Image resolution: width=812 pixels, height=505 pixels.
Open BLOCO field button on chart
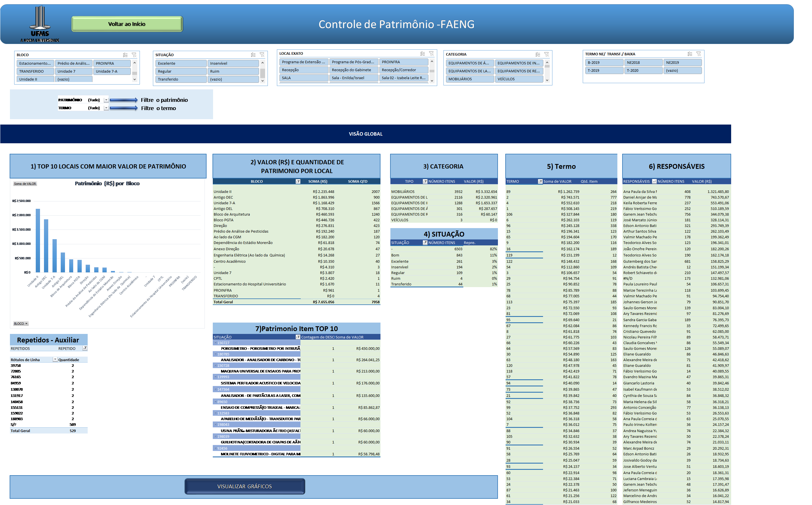tap(21, 323)
